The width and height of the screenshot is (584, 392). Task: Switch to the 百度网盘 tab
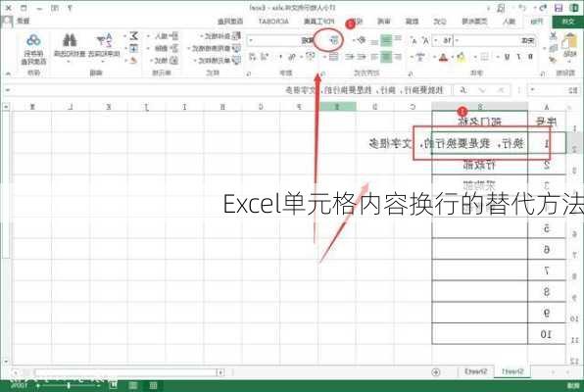coord(230,22)
